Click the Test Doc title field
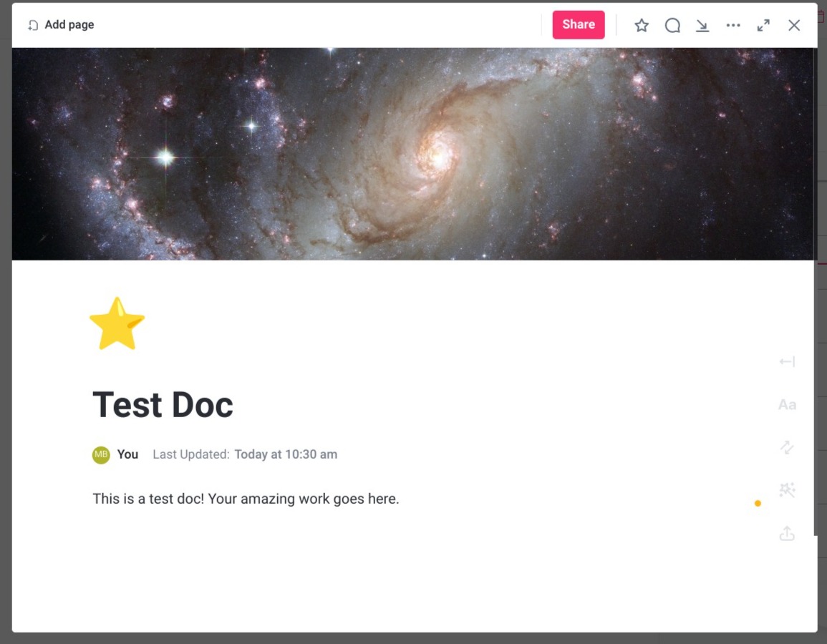827x644 pixels. tap(163, 405)
